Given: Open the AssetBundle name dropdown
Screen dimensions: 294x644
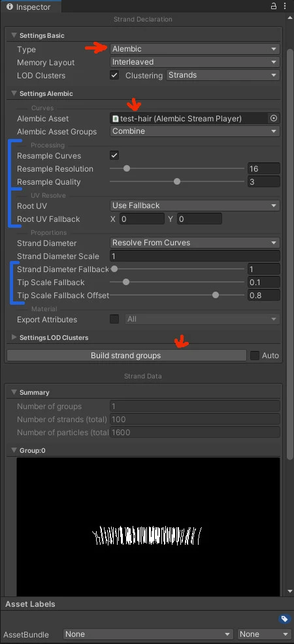Looking at the screenshot, I should pyautogui.click(x=148, y=634).
